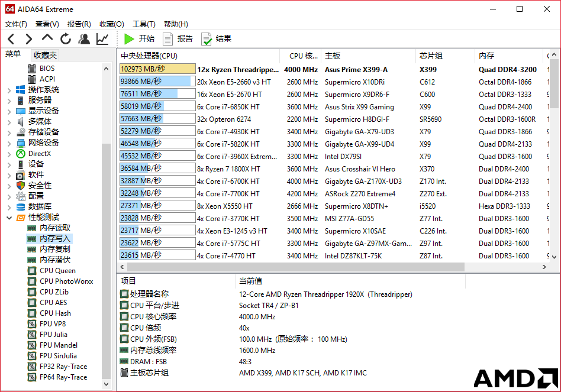Click the Xbox icon for DirectX
This screenshot has width=561, height=392.
pos(20,154)
